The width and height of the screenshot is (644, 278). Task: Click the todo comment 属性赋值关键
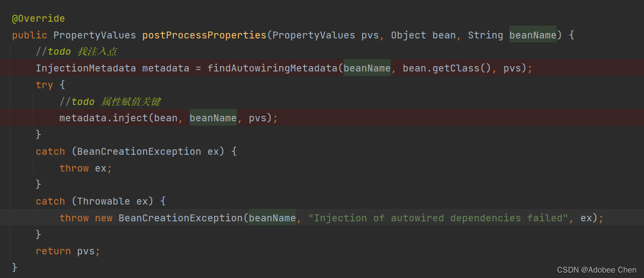click(110, 102)
